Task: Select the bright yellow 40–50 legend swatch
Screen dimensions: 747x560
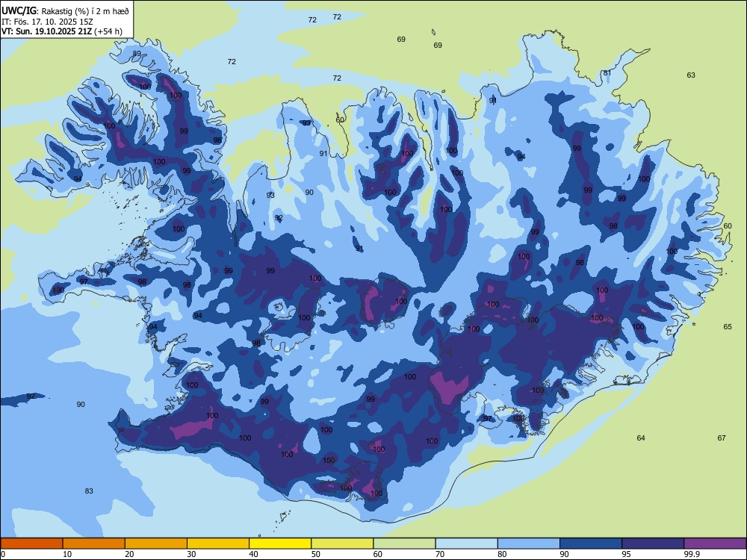Action: (x=280, y=544)
